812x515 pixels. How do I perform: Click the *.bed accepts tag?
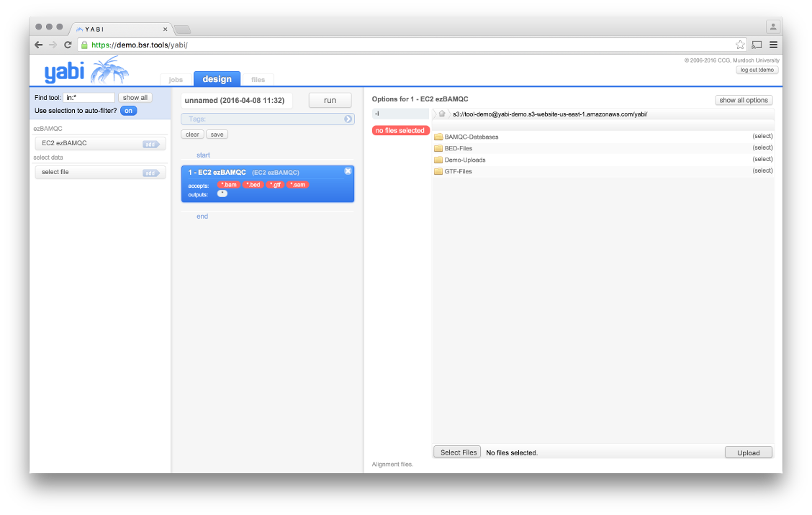click(253, 185)
